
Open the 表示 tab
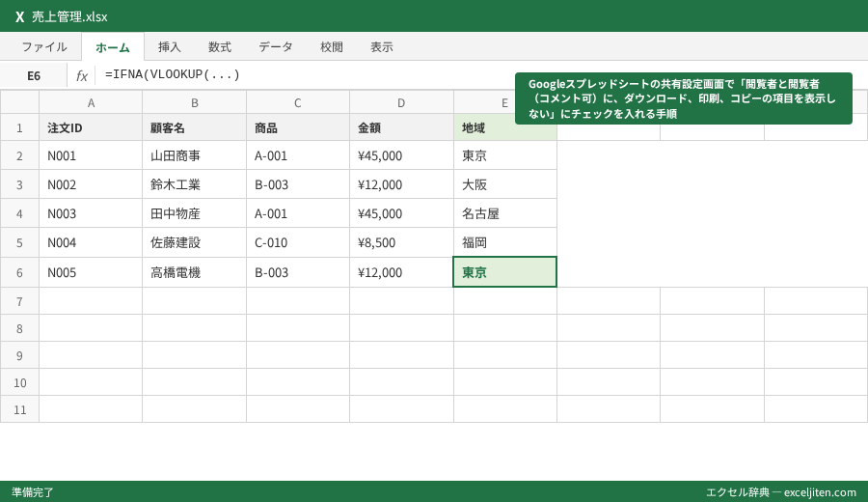[382, 47]
